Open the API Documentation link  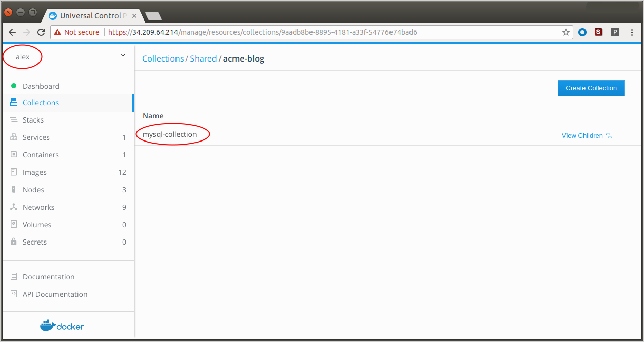pyautogui.click(x=55, y=294)
